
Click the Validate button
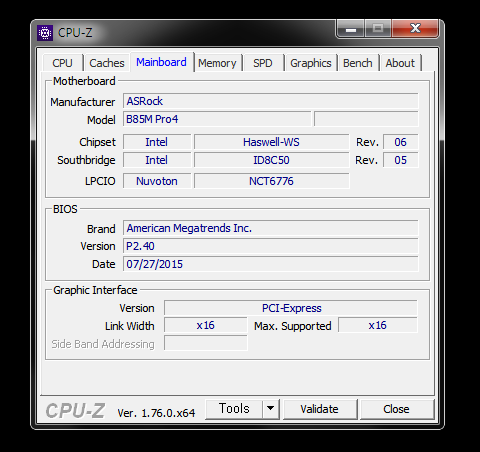(x=320, y=409)
